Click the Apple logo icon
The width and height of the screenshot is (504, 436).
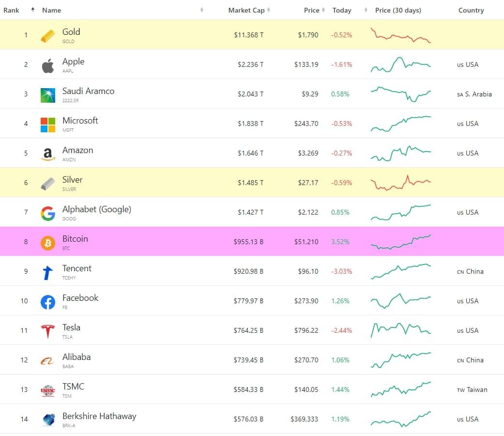coord(47,65)
